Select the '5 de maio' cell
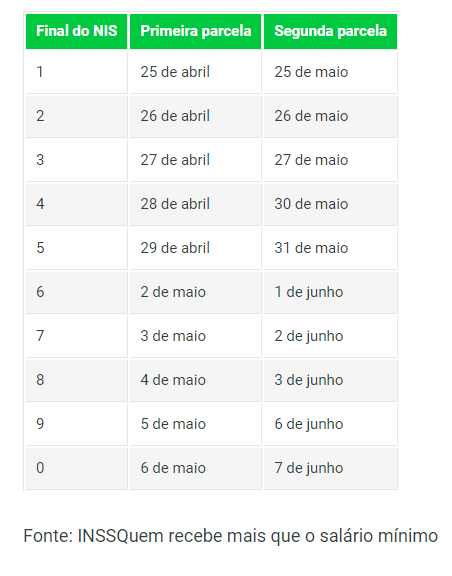The width and height of the screenshot is (452, 576). 195,424
